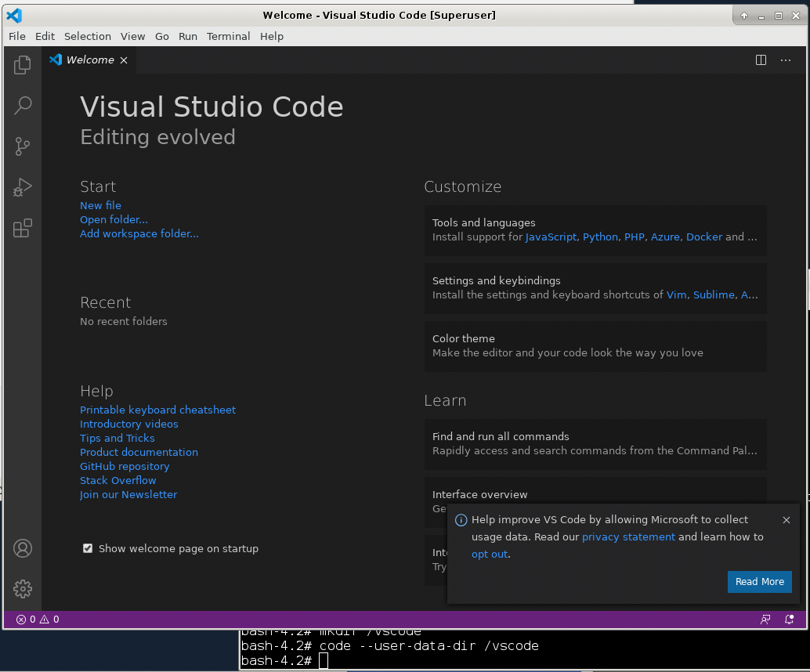This screenshot has height=672, width=810.
Task: Open the Extensions view icon
Action: coord(22,228)
